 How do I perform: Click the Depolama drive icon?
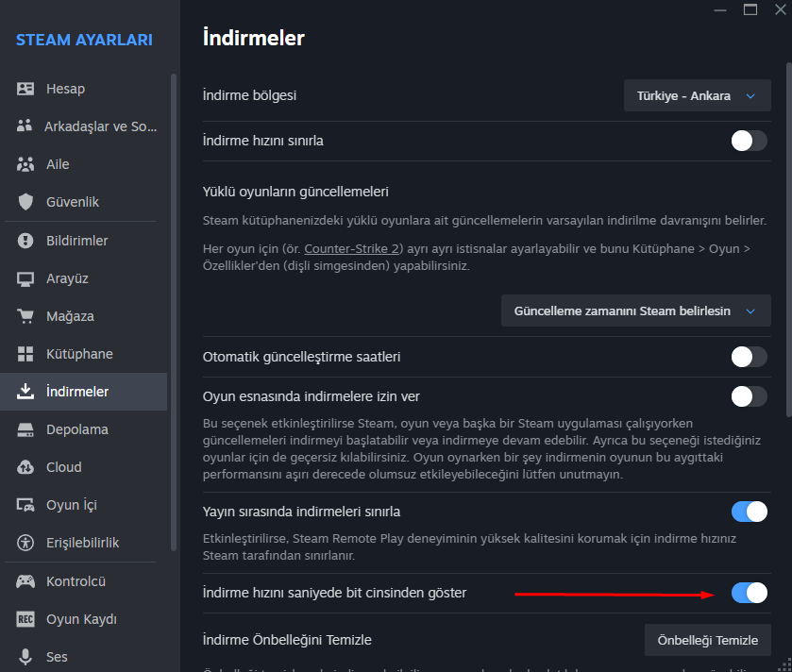26,429
